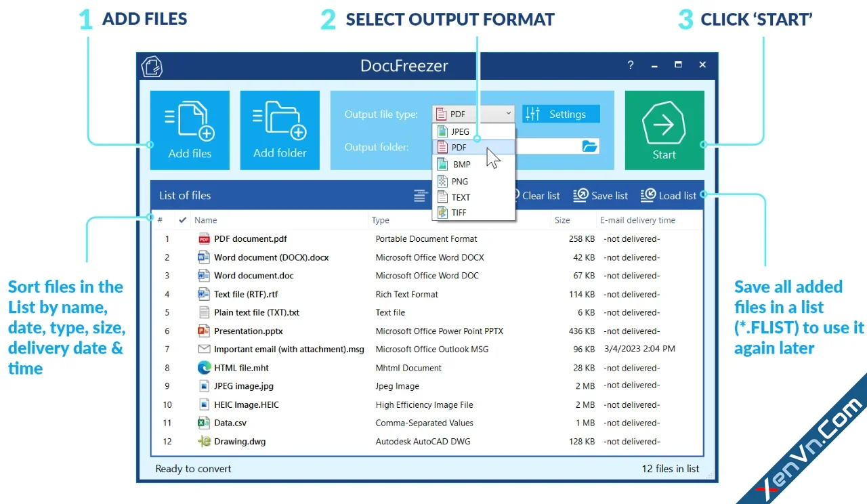Click the Drawing.dwg AutoCAD icon
Viewport: 867px width, 504px height.
[204, 441]
